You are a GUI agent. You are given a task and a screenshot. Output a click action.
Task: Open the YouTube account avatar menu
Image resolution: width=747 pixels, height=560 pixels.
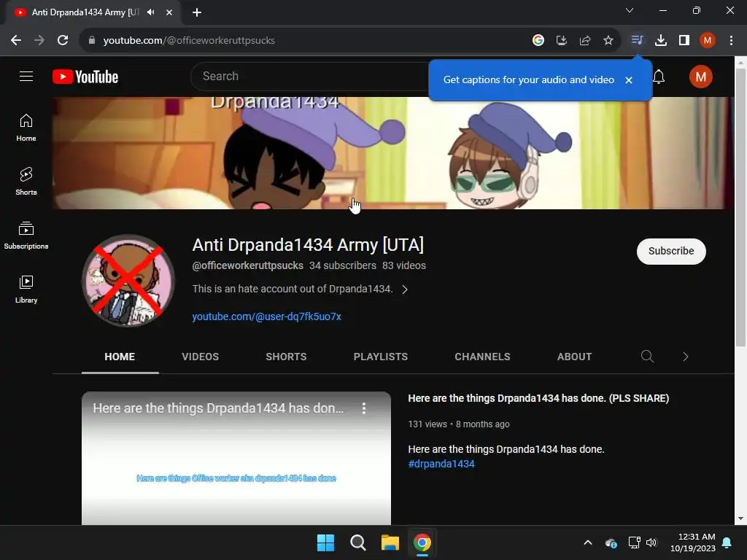pos(701,77)
